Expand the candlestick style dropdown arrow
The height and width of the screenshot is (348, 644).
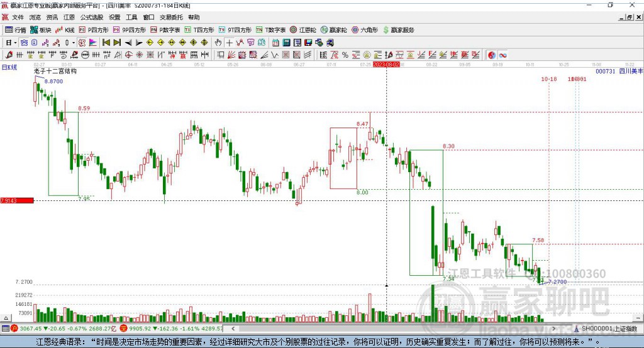click(74, 42)
